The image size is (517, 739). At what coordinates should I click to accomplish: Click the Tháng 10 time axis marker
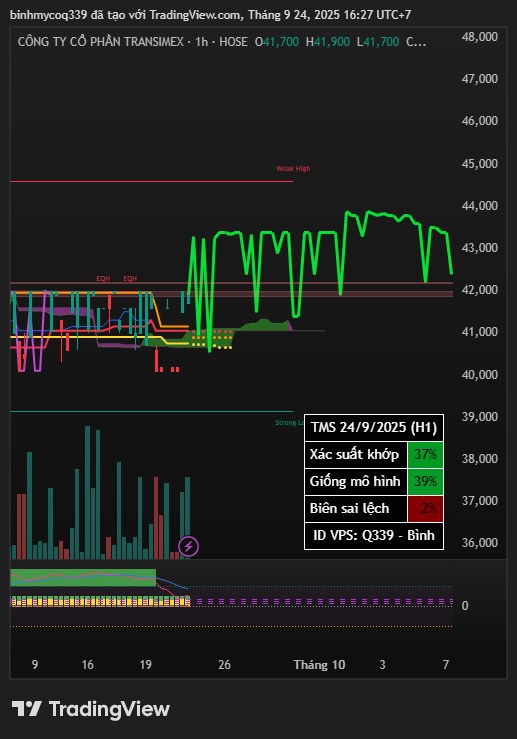(x=320, y=665)
